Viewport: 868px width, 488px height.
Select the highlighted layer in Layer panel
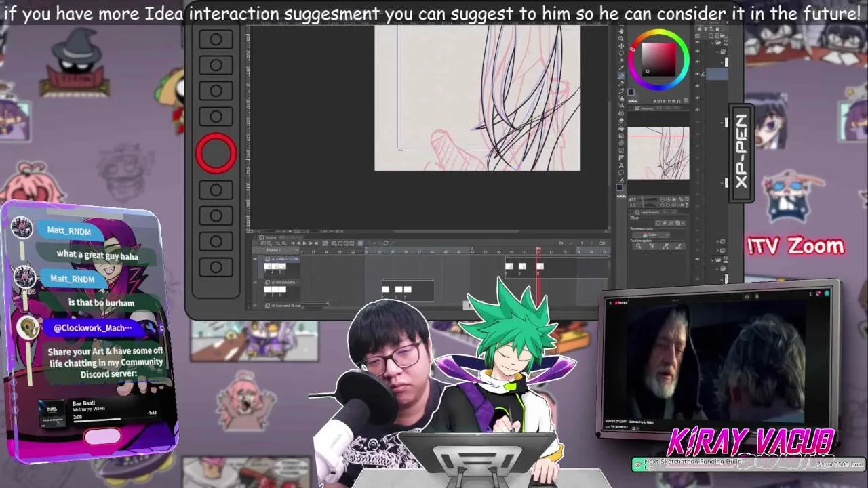tap(717, 74)
